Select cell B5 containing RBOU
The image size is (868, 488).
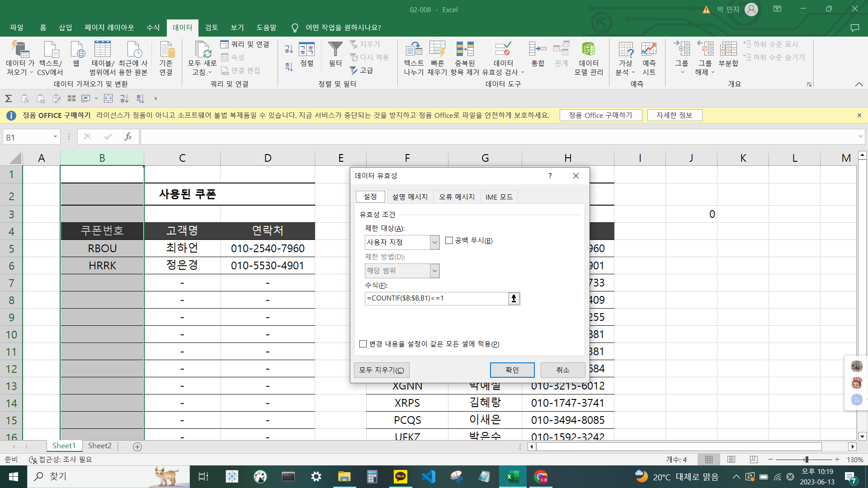click(x=102, y=248)
